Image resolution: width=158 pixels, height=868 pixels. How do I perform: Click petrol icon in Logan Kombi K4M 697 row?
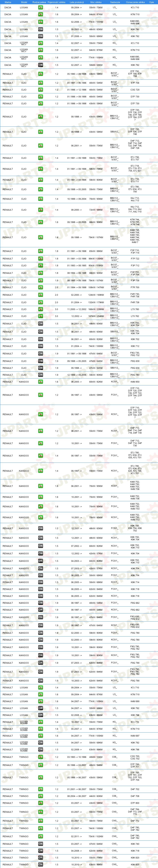tap(40, 736)
